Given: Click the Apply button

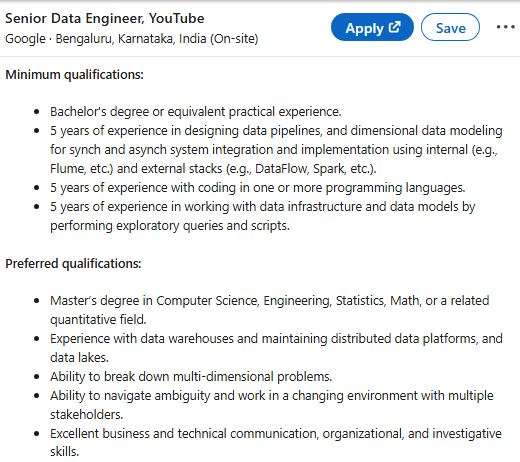Looking at the screenshot, I should (x=372, y=27).
